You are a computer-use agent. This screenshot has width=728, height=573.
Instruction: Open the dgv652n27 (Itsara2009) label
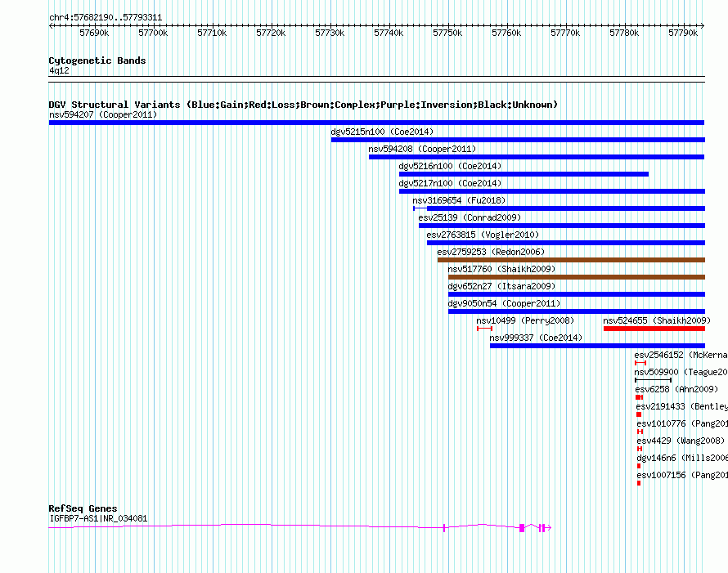[x=501, y=287]
